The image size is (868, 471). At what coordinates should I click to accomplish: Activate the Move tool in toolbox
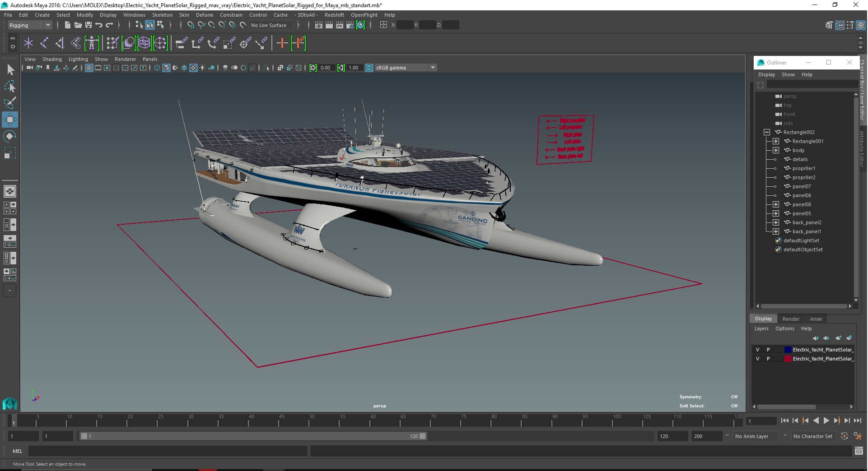(x=10, y=120)
